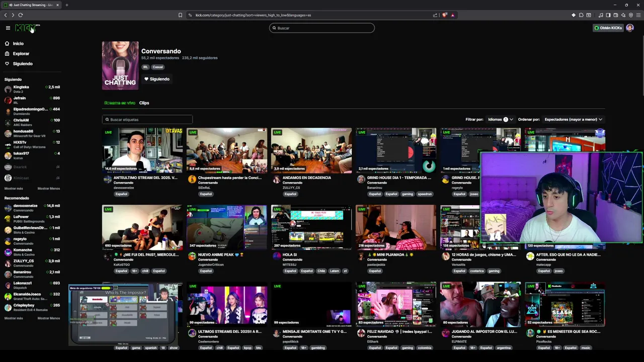Click Bananirou in recommended list
The width and height of the screenshot is (644, 362).
tap(32, 274)
